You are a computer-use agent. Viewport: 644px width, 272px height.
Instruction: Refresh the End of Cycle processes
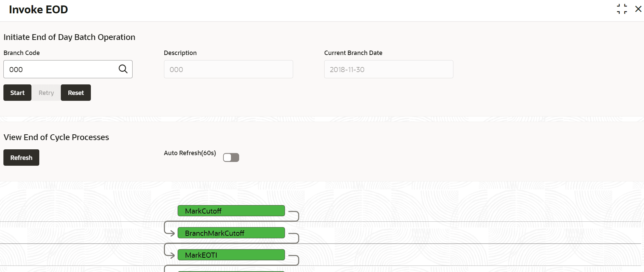coord(21,158)
